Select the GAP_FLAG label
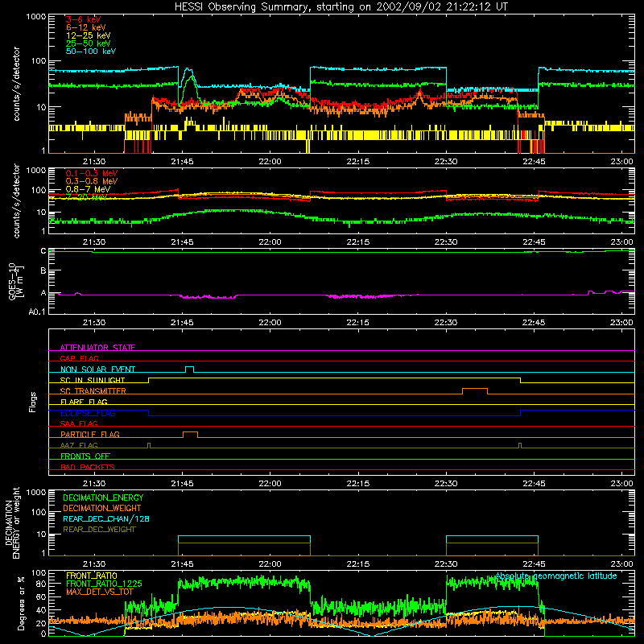Image resolution: width=644 pixels, height=644 pixels. pyautogui.click(x=79, y=358)
